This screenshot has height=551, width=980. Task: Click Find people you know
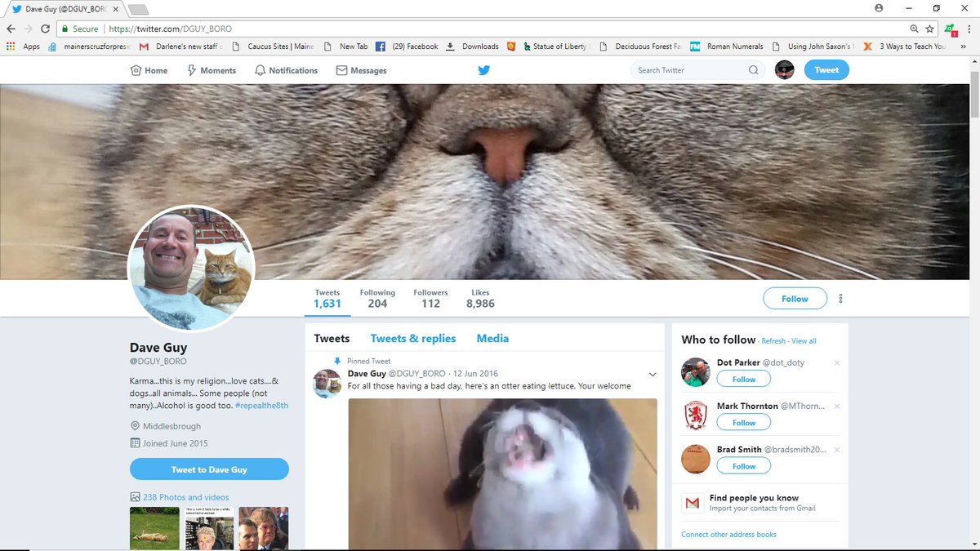[754, 498]
